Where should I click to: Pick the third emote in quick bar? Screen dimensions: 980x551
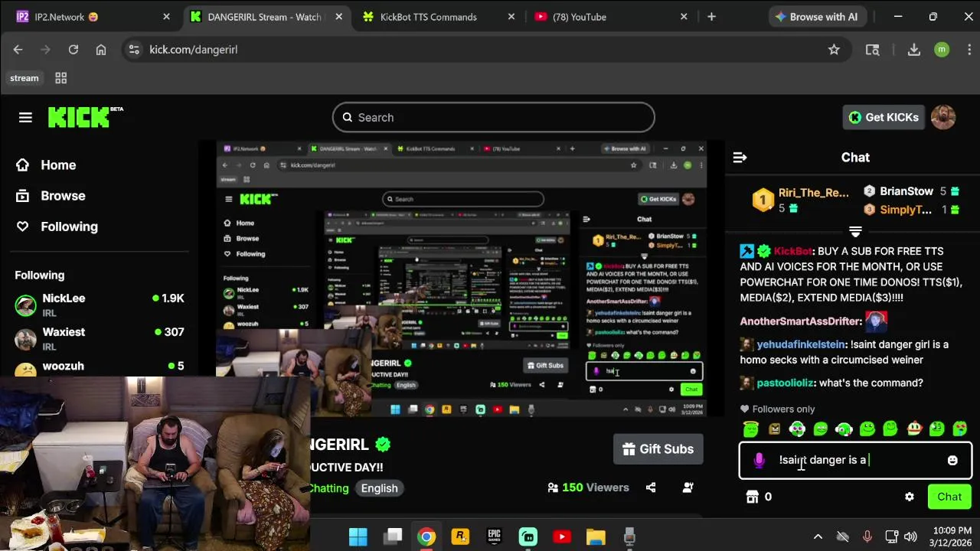pyautogui.click(x=797, y=429)
